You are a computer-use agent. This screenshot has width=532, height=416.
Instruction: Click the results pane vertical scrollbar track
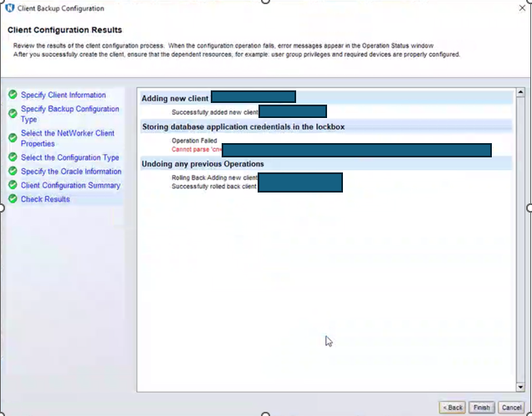520,239
